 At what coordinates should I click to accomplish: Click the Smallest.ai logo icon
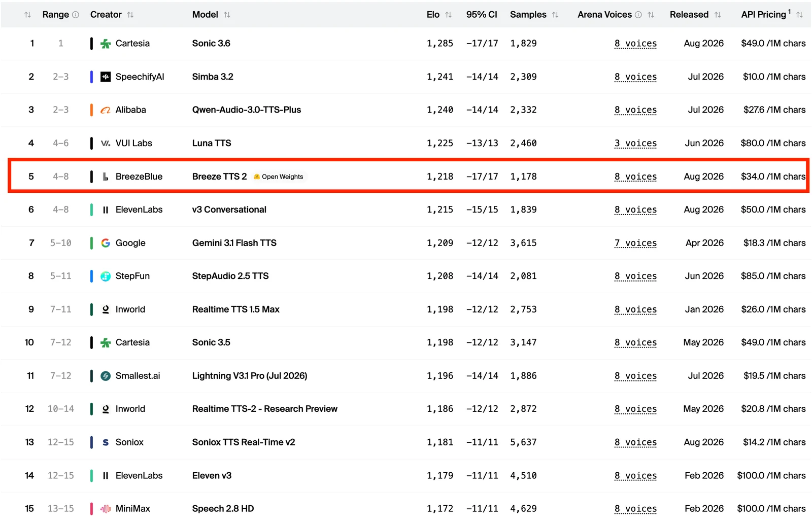point(106,376)
